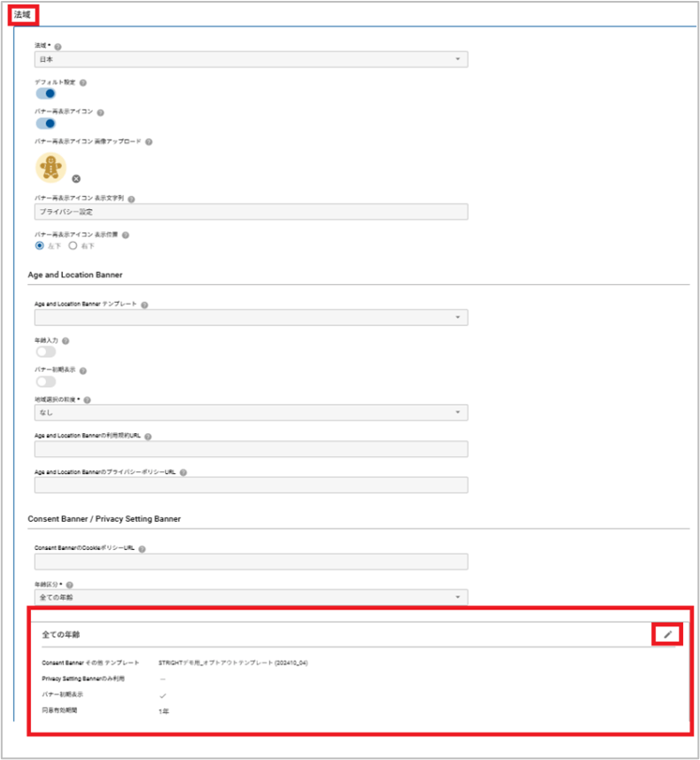This screenshot has height=760, width=700.
Task: Enable the バナー初期表示 toggle under Age and Location
Action: pos(45,381)
